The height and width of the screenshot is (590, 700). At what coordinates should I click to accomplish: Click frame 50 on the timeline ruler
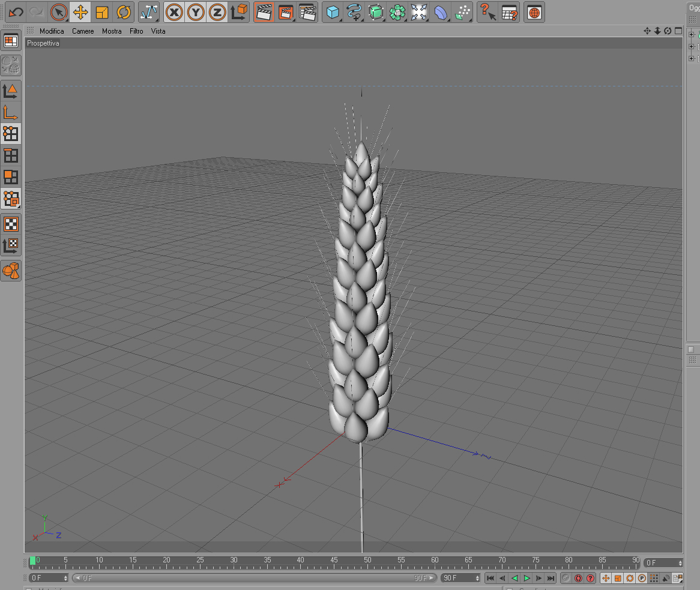pos(367,561)
